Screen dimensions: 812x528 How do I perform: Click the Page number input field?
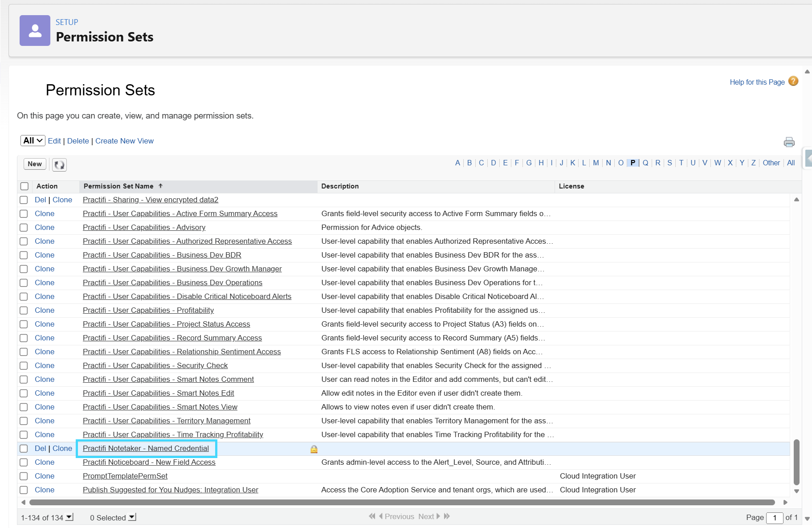click(775, 517)
